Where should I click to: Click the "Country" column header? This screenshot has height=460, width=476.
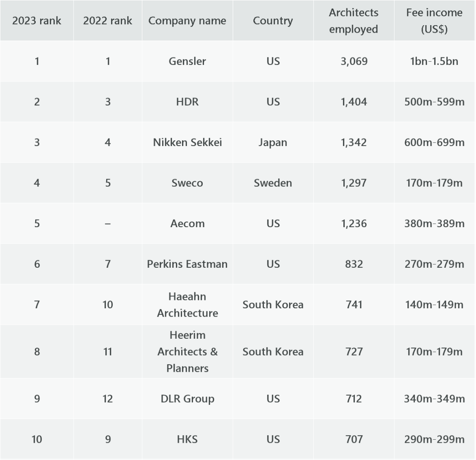[273, 21]
